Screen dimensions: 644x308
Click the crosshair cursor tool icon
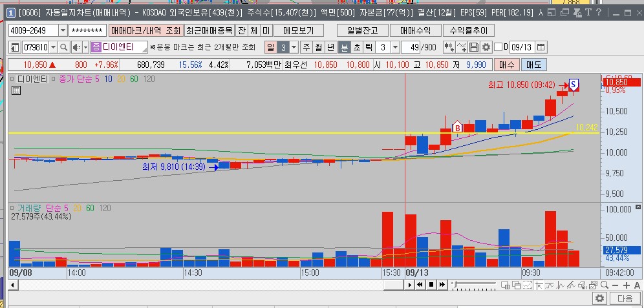pyautogui.click(x=539, y=285)
